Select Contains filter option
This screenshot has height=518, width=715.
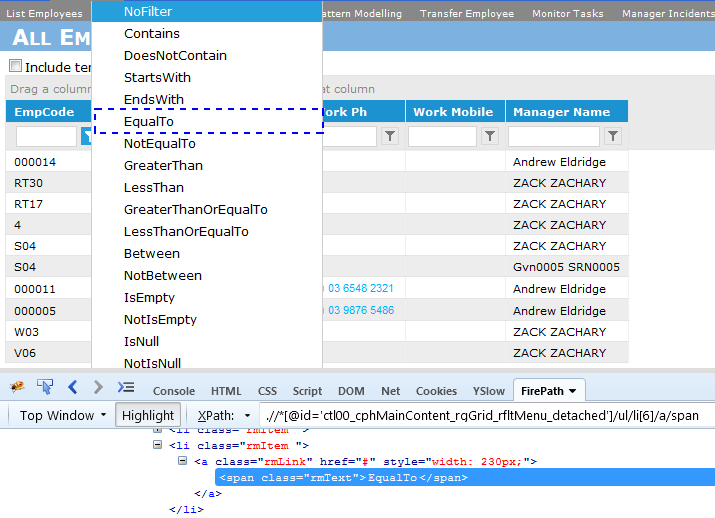tap(207, 33)
